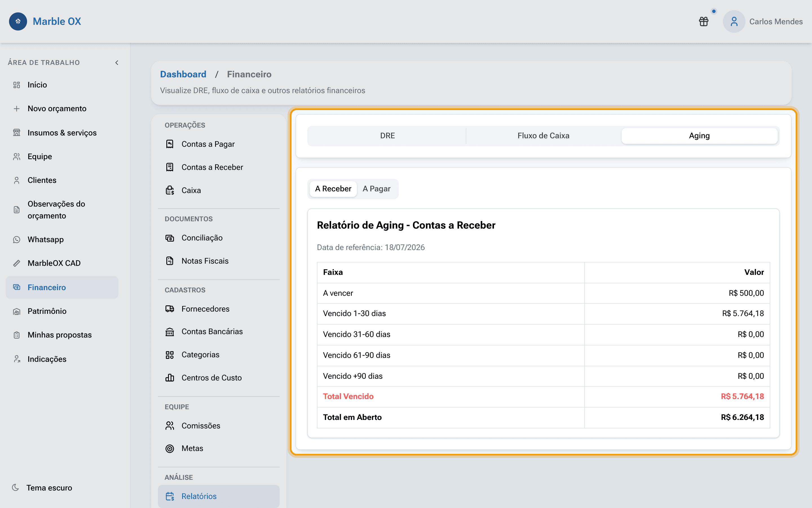Toggle dark theme with moon icon

click(16, 487)
